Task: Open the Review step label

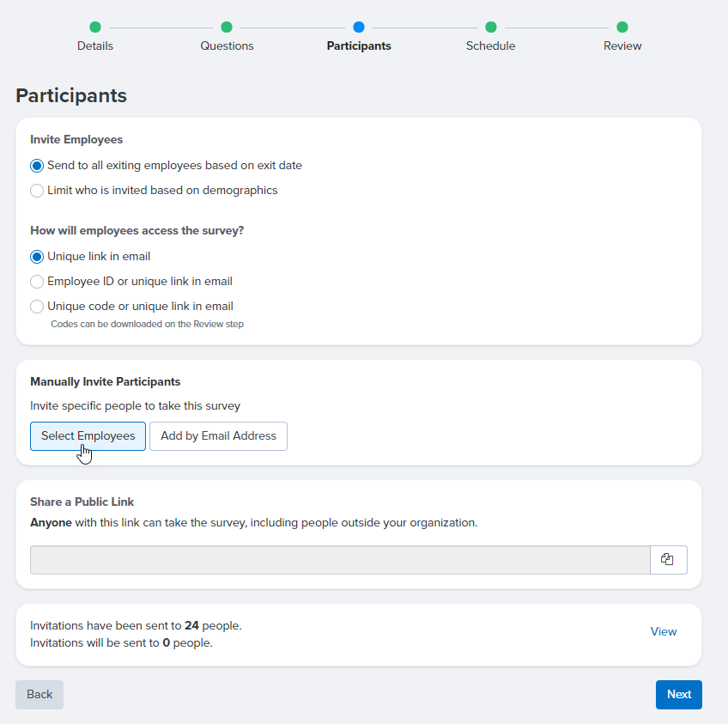Action: 622,46
